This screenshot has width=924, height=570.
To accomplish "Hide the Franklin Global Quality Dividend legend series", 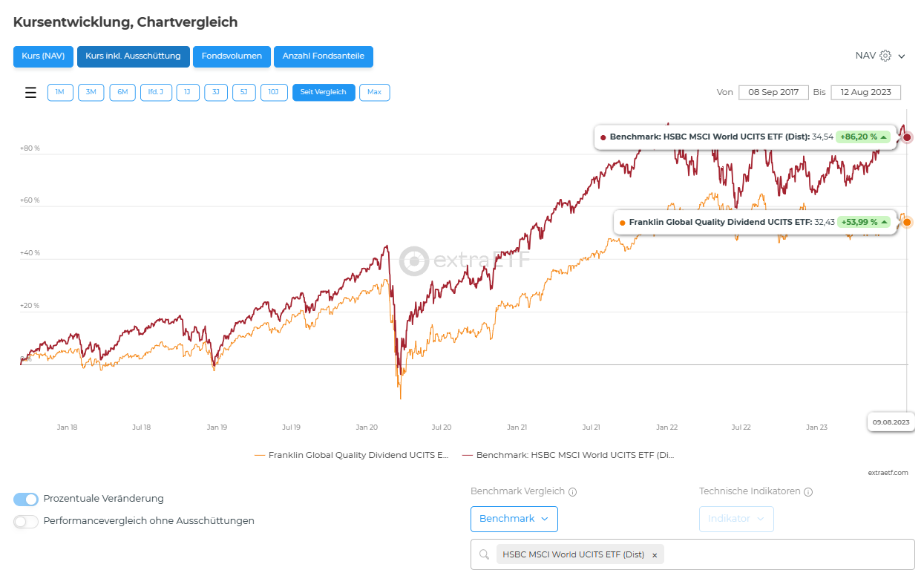I will click(352, 454).
